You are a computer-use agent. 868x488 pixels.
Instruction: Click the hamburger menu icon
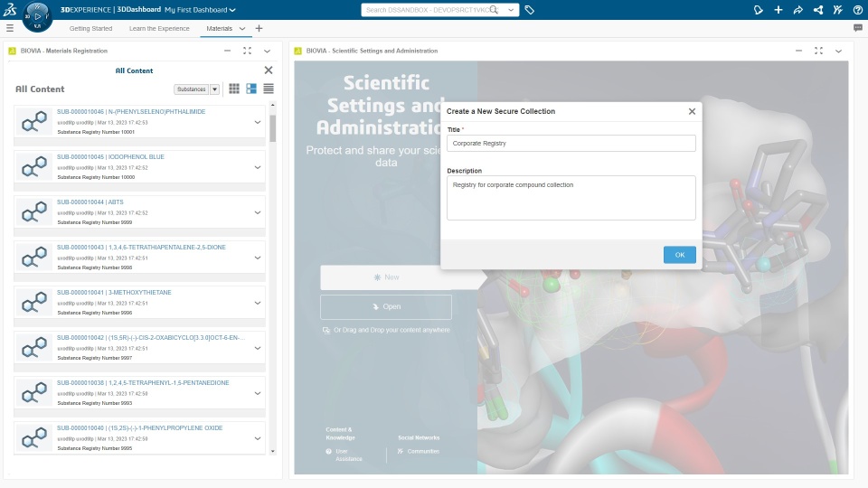[x=9, y=28]
